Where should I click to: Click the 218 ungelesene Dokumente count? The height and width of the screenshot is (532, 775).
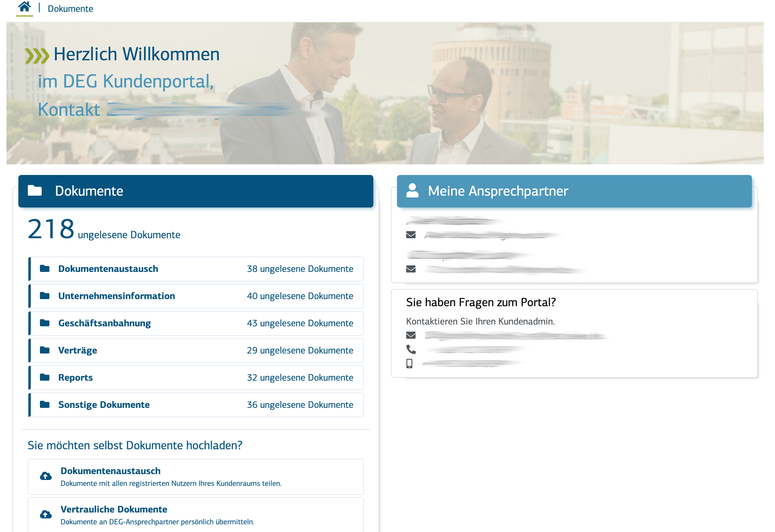tap(104, 230)
